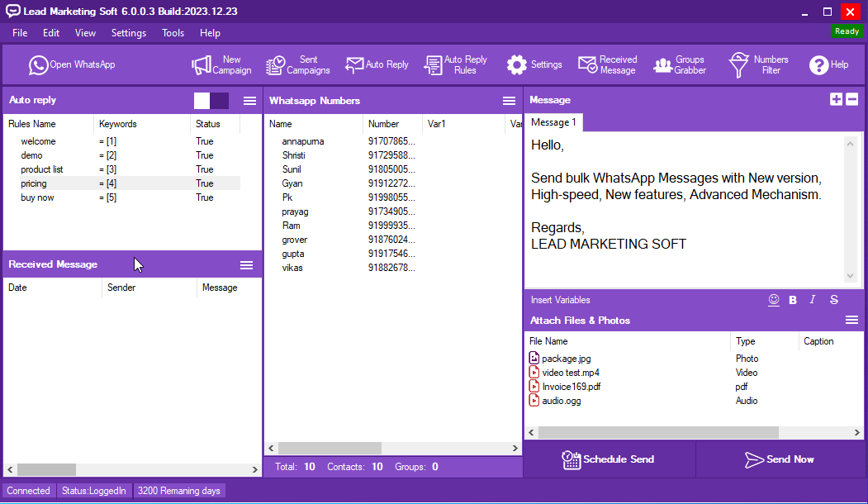
Task: Click the message box scroll down arrow
Action: click(851, 276)
